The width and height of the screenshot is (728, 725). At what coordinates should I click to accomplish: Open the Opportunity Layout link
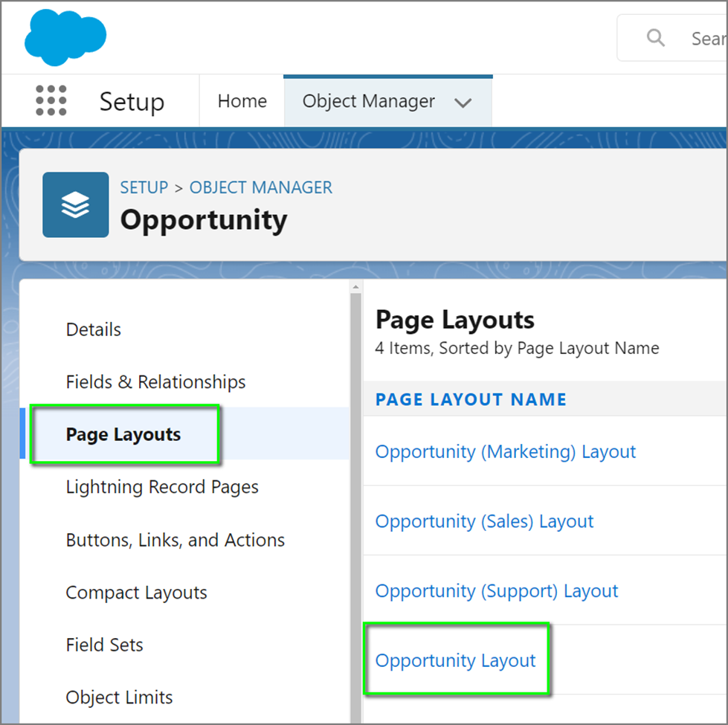[455, 660]
